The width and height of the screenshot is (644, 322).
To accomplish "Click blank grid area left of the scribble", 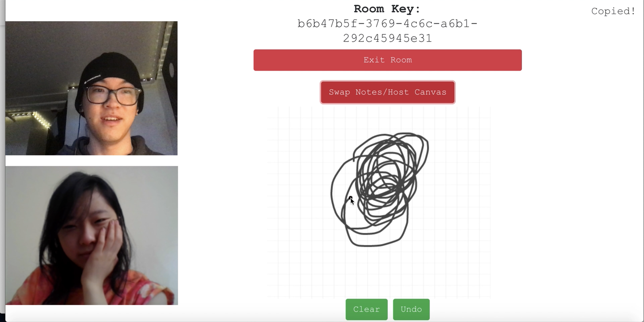I will pos(299,190).
